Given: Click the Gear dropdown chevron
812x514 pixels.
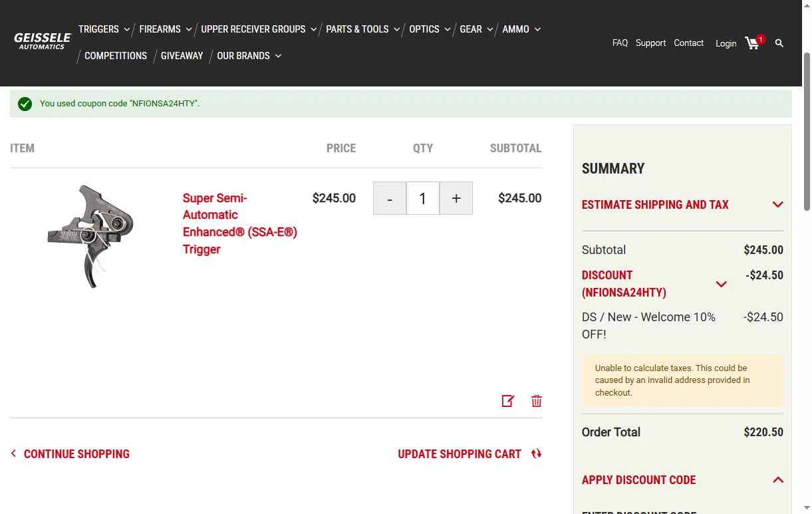Looking at the screenshot, I should tap(490, 29).
